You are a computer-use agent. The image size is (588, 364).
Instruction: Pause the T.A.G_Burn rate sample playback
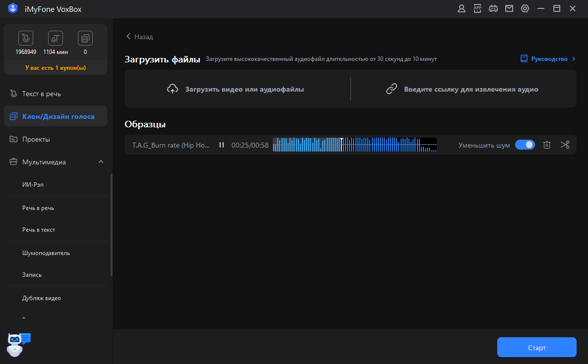(222, 145)
